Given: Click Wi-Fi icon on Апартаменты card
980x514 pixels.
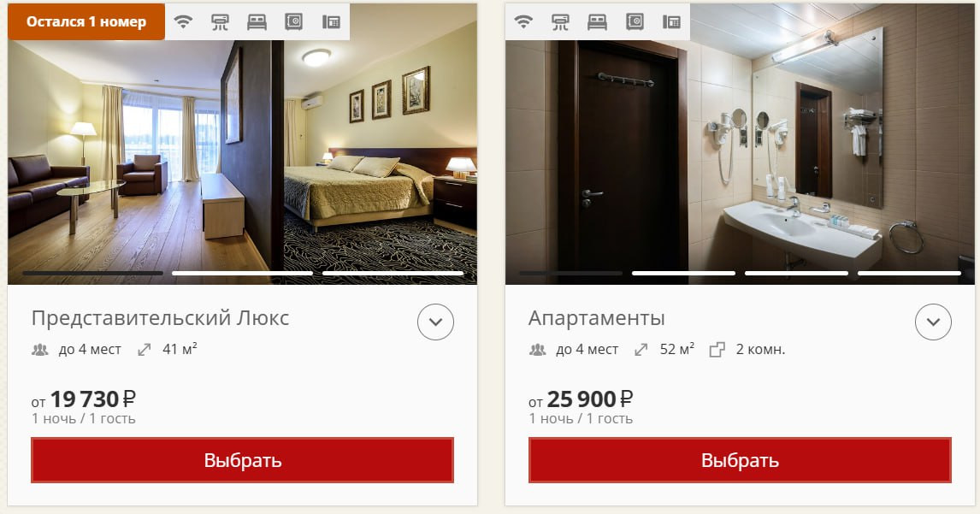Looking at the screenshot, I should point(523,22).
